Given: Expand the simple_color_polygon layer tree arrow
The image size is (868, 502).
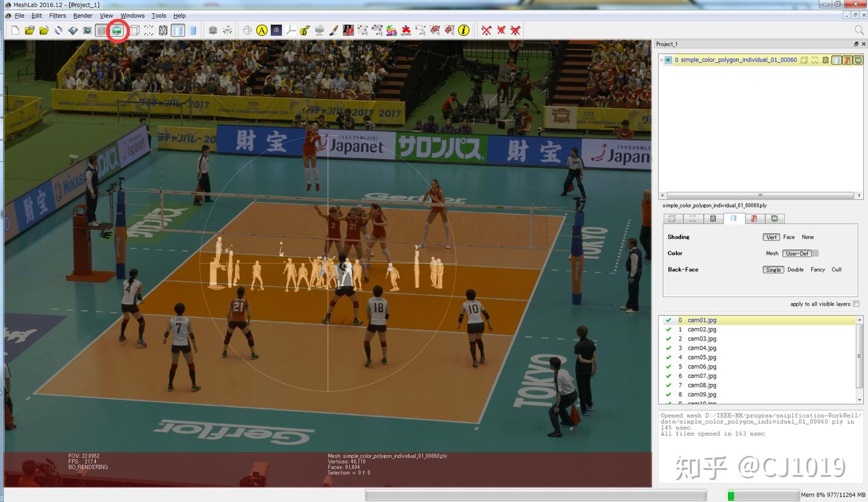Looking at the screenshot, I should [661, 60].
